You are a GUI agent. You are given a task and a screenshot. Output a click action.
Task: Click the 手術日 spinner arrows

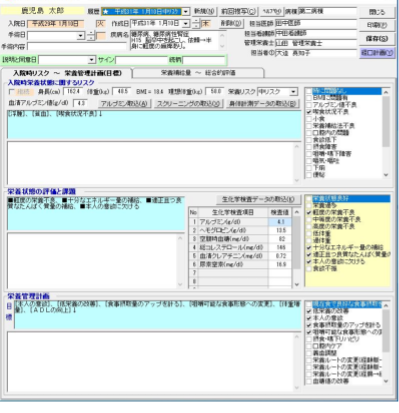click(x=91, y=36)
